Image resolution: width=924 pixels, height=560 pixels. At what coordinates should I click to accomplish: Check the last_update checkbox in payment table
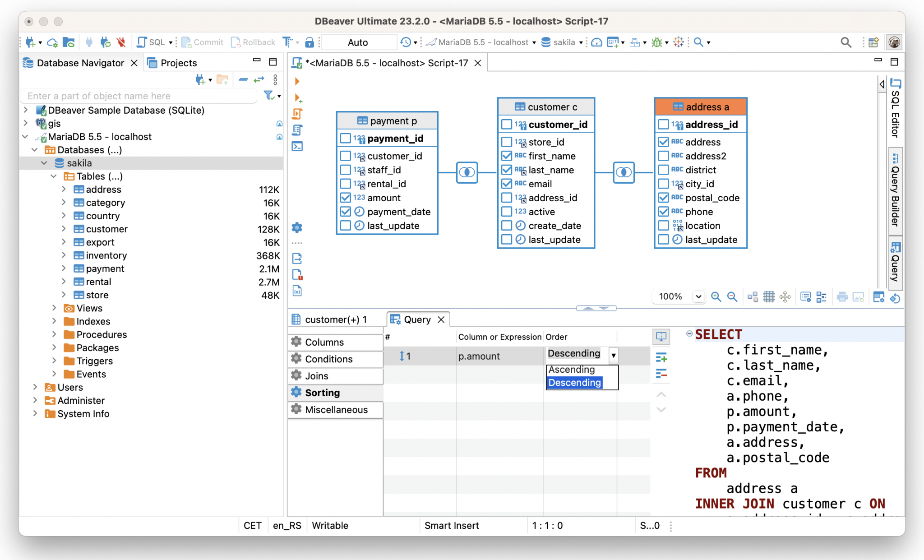[x=346, y=225]
